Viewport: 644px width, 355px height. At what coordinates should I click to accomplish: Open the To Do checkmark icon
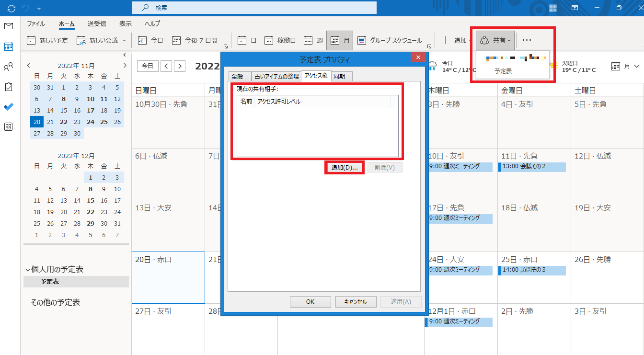[9, 107]
